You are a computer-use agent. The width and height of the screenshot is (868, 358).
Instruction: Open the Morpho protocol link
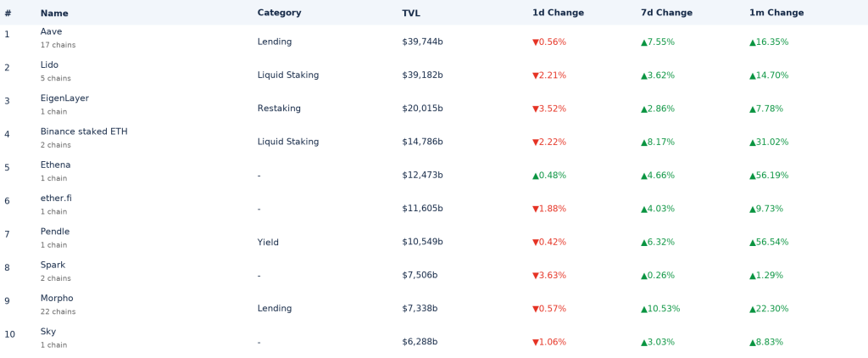pos(57,298)
